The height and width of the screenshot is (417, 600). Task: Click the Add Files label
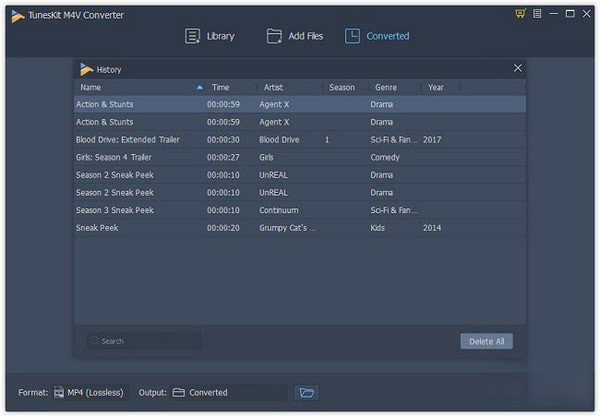306,36
